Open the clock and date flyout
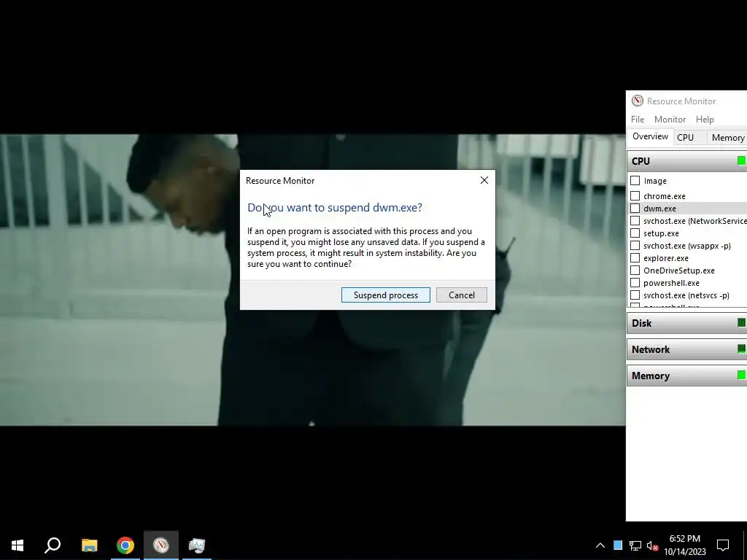The image size is (747, 560). click(x=684, y=545)
